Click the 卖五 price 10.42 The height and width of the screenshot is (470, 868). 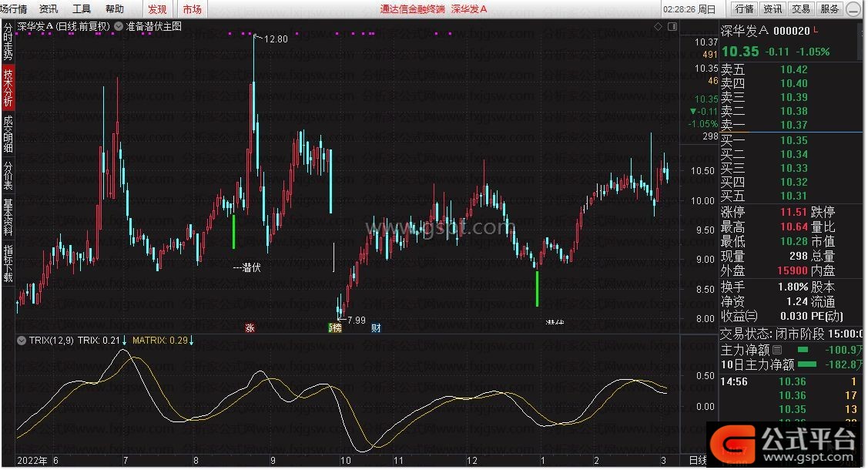click(794, 70)
